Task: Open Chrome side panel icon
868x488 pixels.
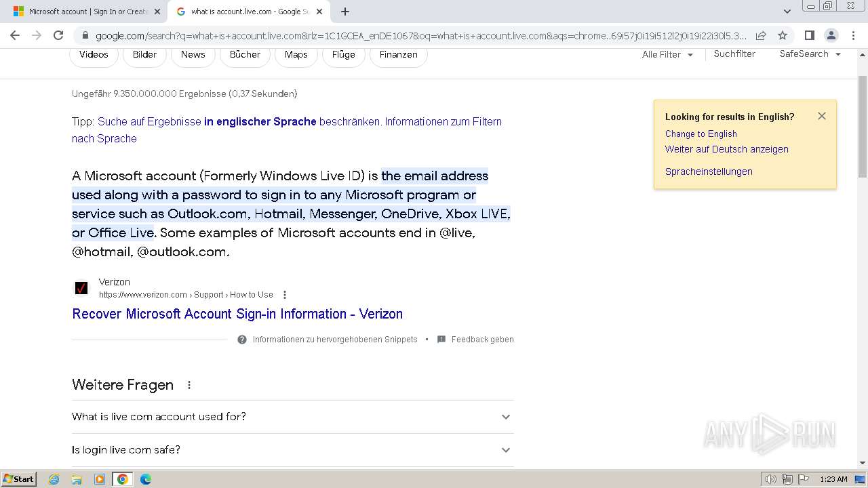Action: pyautogui.click(x=809, y=35)
